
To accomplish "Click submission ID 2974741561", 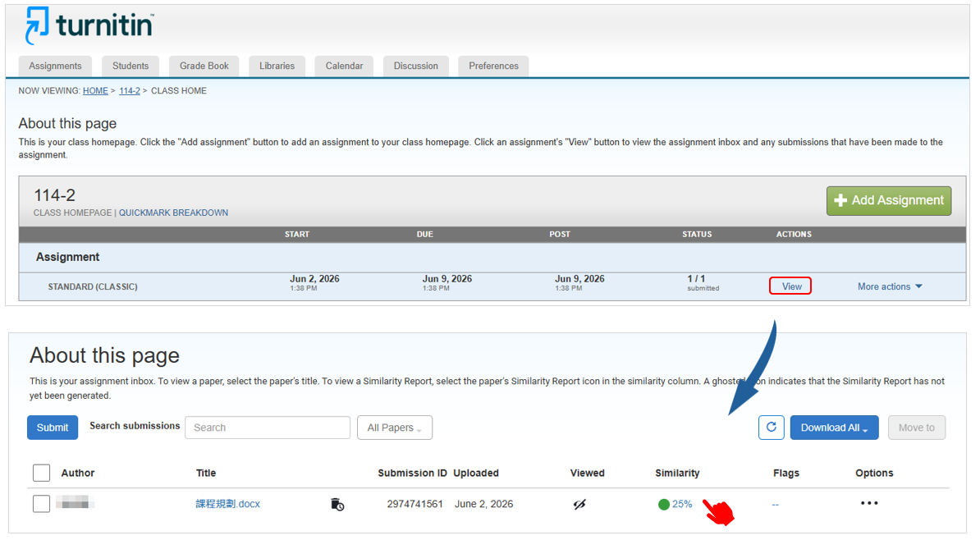I will [414, 504].
